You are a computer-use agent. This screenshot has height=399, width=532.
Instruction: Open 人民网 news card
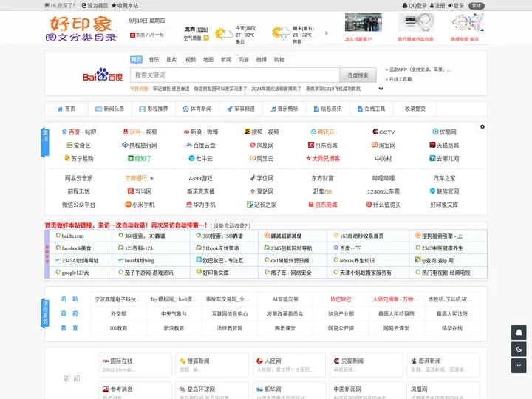tap(289, 365)
